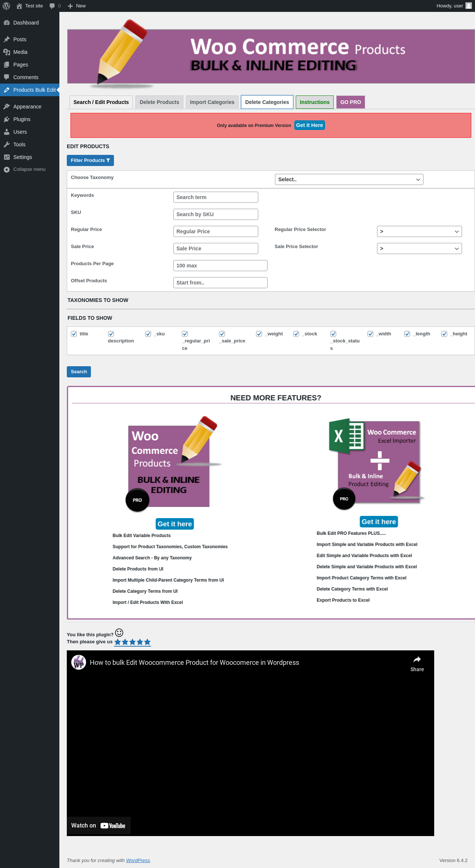Click the WordPress logo icon
The image size is (475, 868).
pos(6,6)
